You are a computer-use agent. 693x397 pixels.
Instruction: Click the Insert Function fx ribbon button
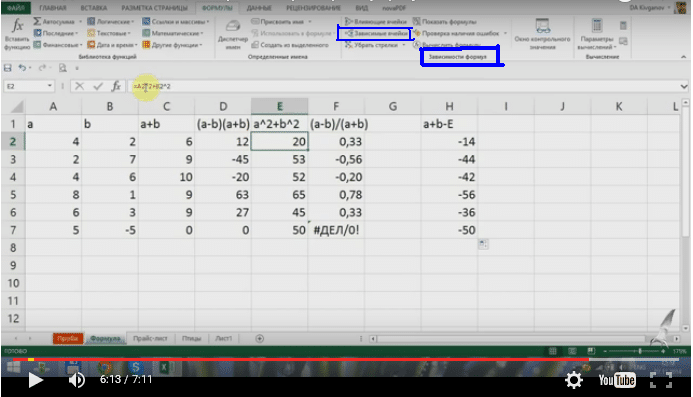pos(17,33)
